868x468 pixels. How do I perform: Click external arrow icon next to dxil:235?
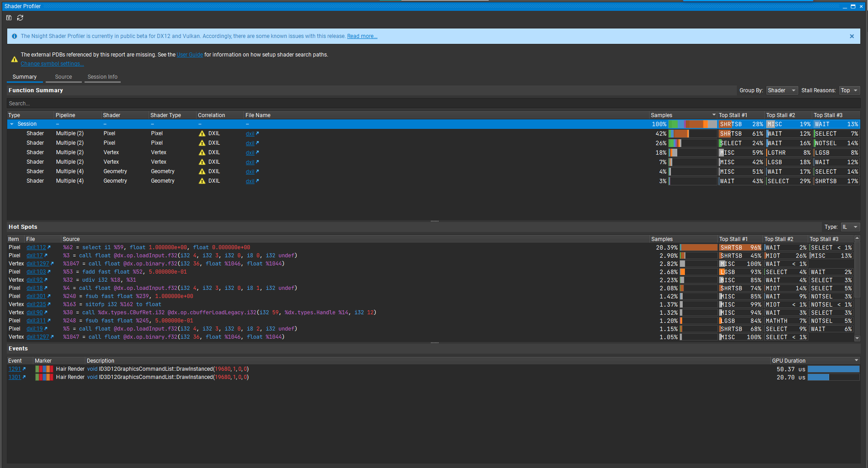click(49, 304)
